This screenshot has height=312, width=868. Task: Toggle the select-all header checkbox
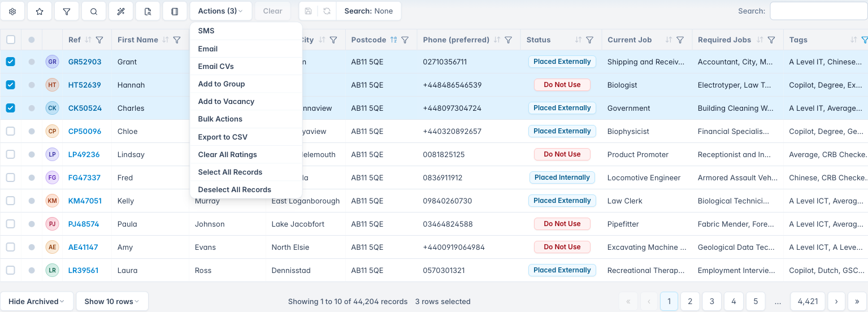click(x=11, y=40)
